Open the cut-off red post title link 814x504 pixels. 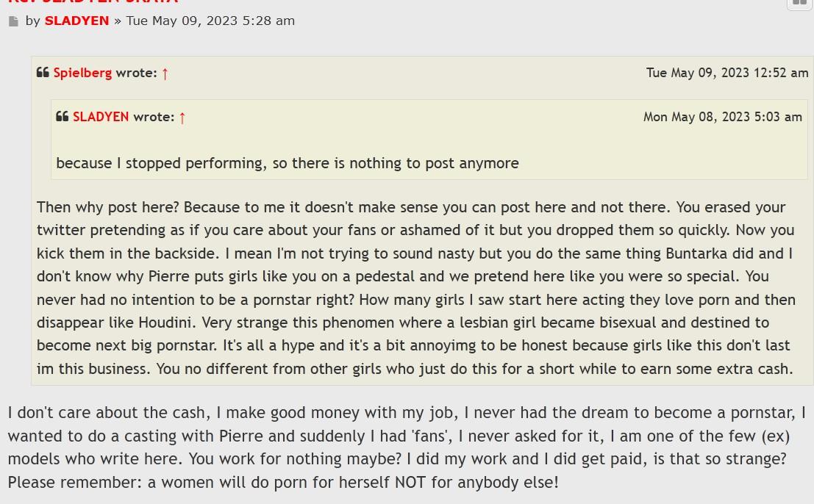[x=93, y=2]
